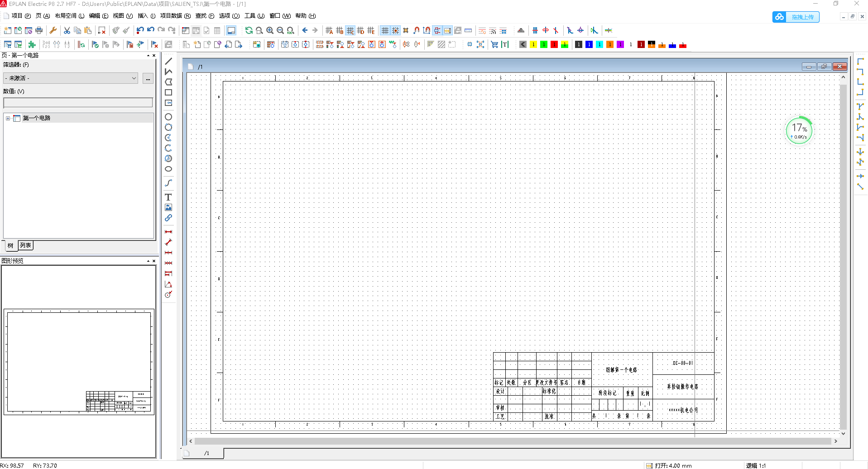The width and height of the screenshot is (868, 469).
Task: Toggle grid C snap setting
Action: tap(350, 30)
